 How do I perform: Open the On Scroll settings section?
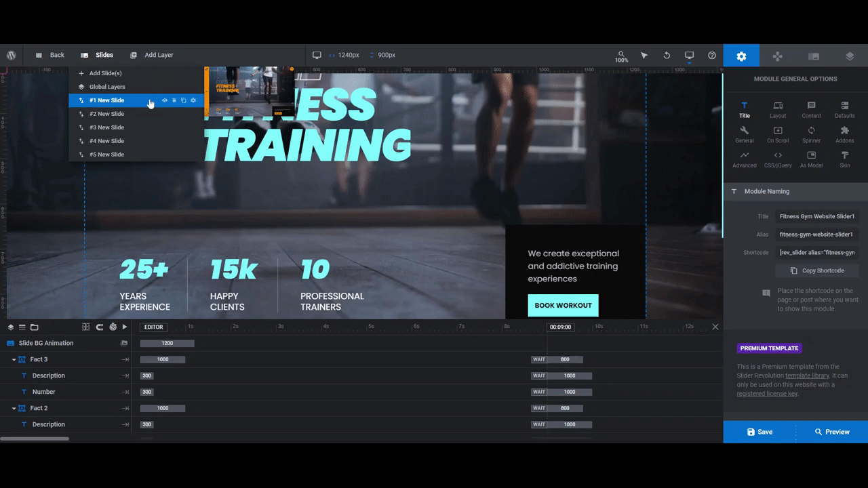tap(778, 135)
